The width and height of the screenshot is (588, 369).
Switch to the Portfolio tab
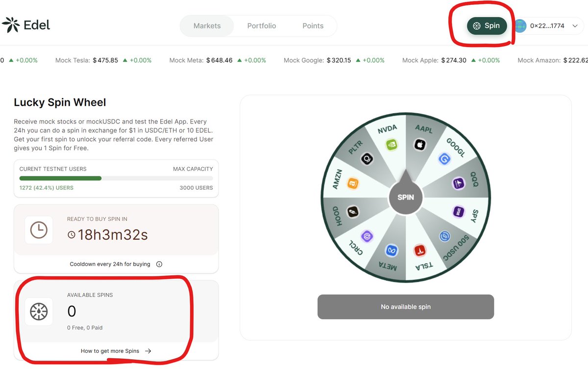pyautogui.click(x=262, y=26)
